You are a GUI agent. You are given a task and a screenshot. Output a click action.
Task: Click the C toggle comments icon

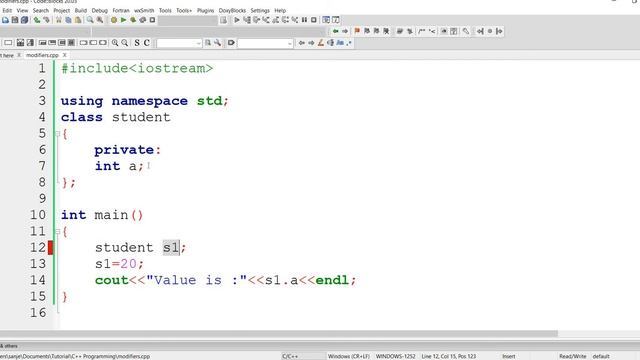147,43
